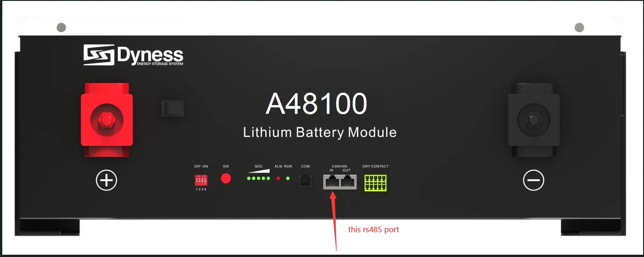644x257 pixels.
Task: Click the A48100 model text
Action: coord(316,104)
